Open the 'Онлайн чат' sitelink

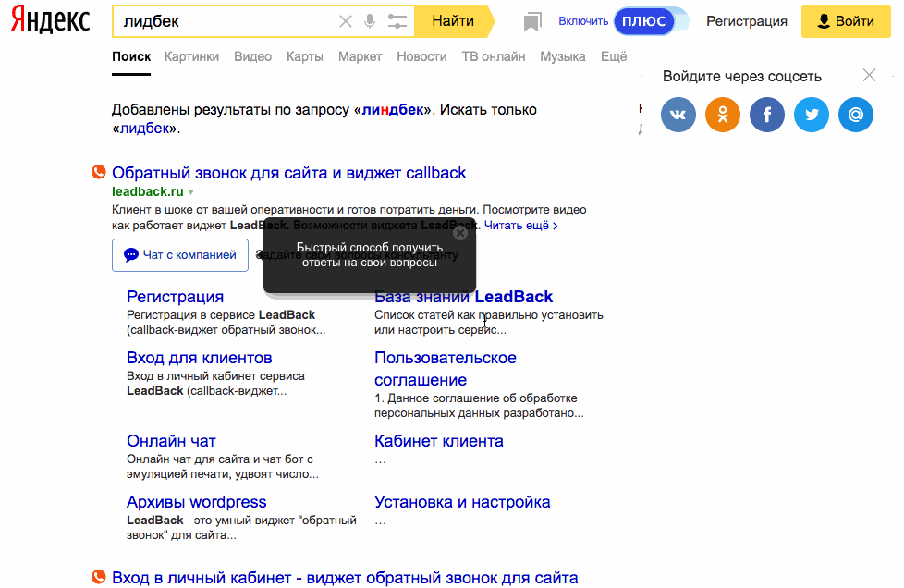tap(171, 441)
